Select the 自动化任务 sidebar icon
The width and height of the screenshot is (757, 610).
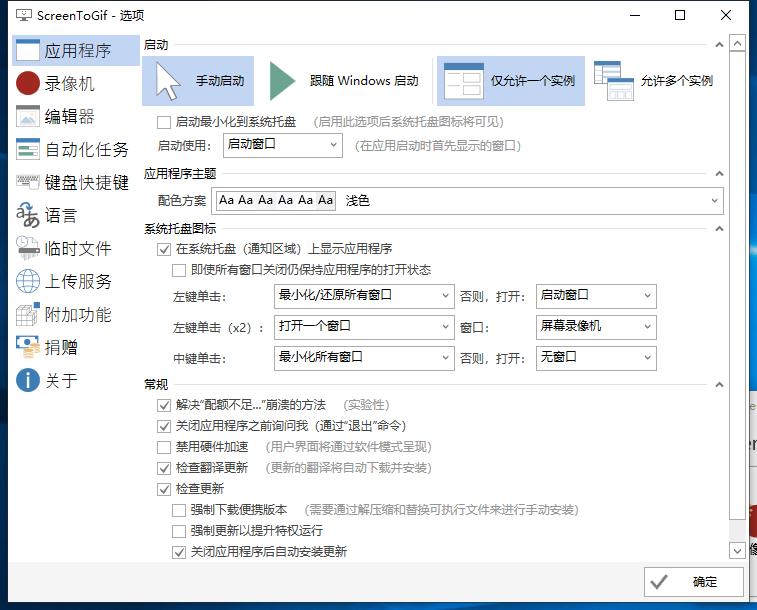tap(28, 150)
